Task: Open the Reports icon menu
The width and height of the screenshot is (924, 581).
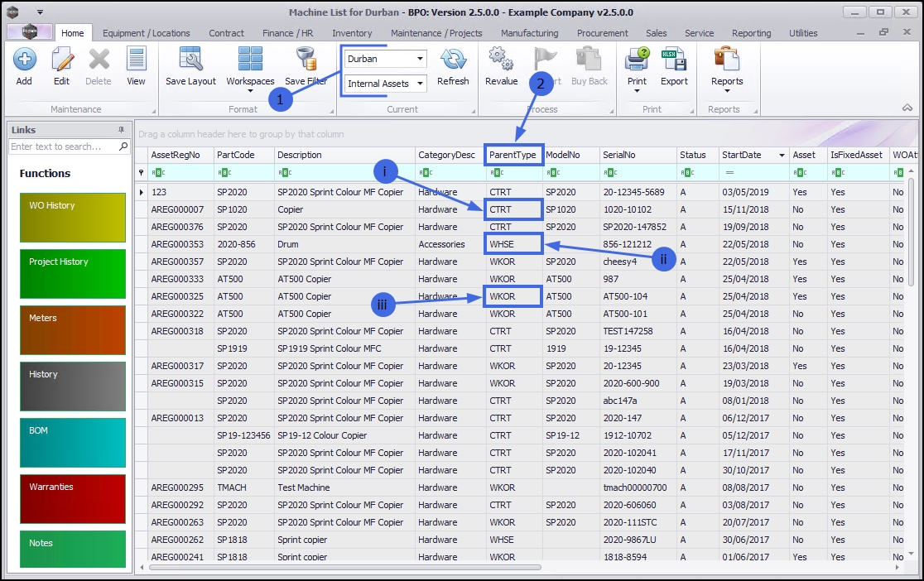Action: pos(727,60)
